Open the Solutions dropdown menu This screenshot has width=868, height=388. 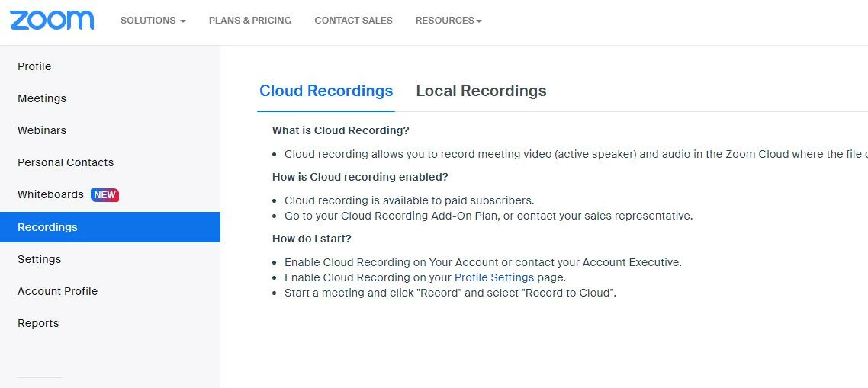(153, 21)
